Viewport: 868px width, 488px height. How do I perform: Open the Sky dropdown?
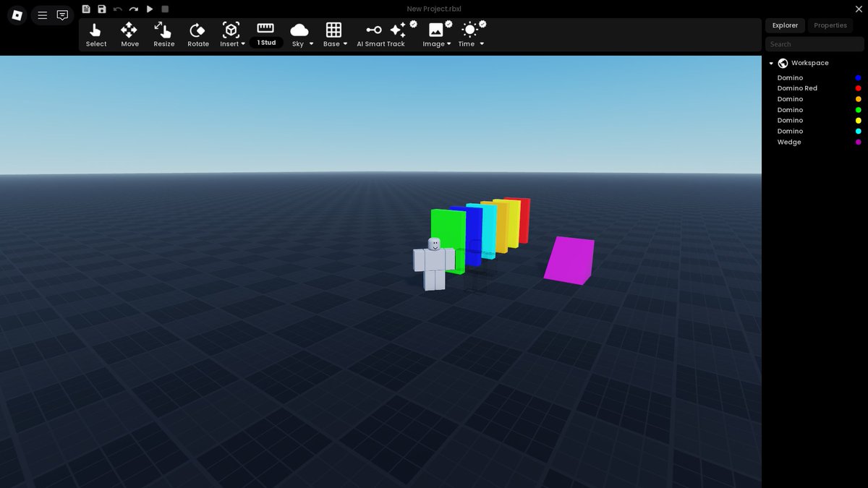302,35
